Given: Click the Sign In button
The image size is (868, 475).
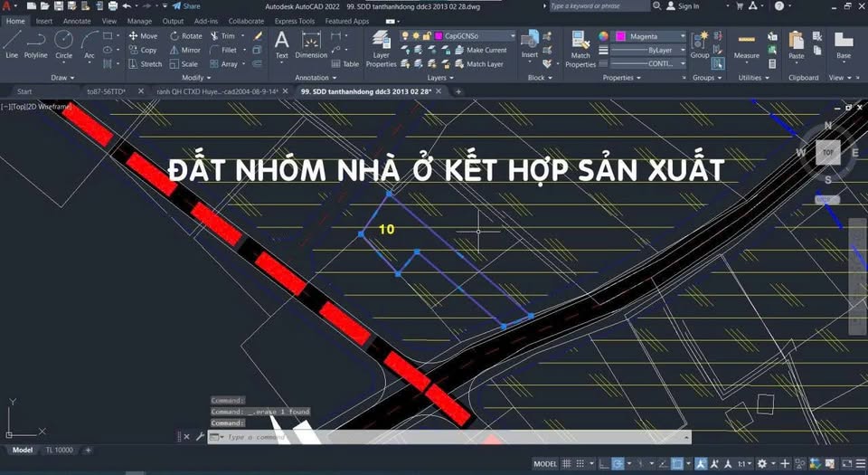Looking at the screenshot, I should tap(688, 6).
